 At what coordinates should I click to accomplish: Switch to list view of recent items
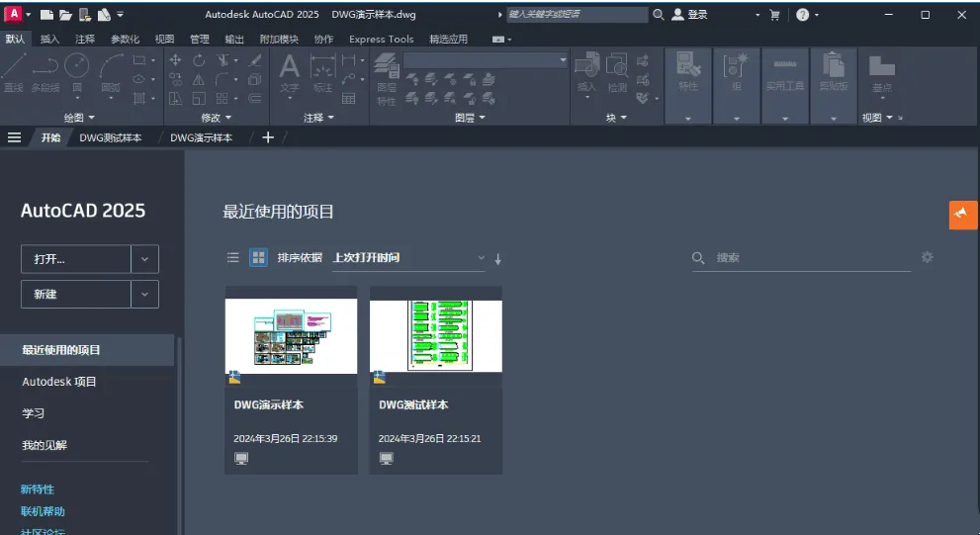pos(233,258)
